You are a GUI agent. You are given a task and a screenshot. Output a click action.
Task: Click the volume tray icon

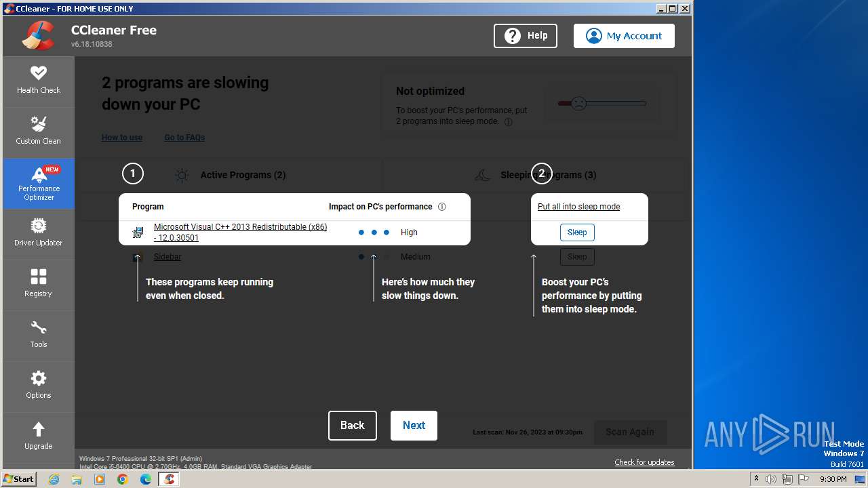click(771, 479)
